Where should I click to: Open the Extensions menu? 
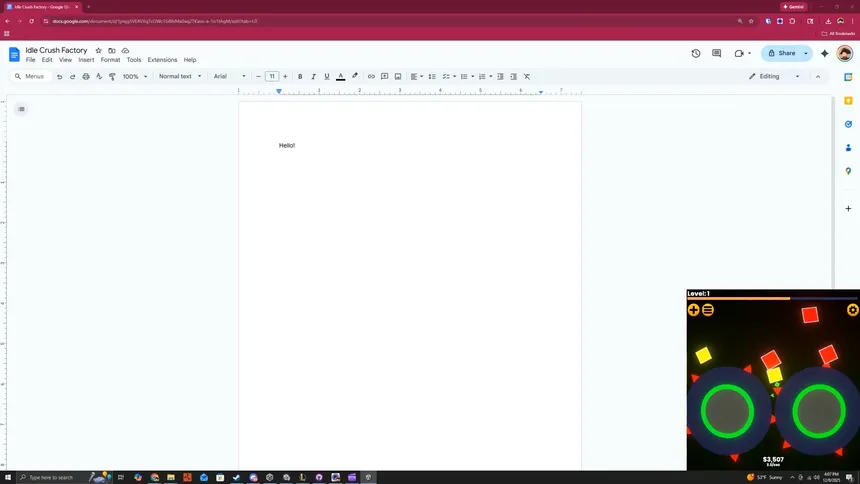tap(162, 60)
